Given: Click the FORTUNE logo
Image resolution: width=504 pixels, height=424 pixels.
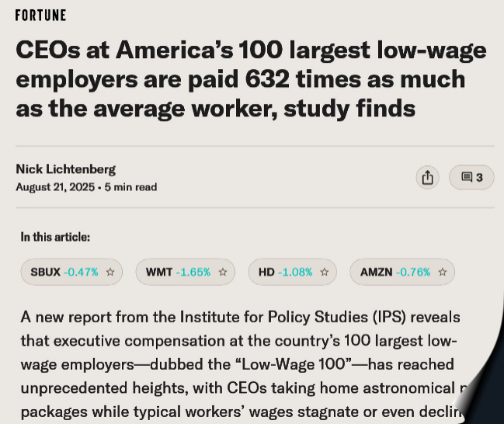Looking at the screenshot, I should pos(41,16).
